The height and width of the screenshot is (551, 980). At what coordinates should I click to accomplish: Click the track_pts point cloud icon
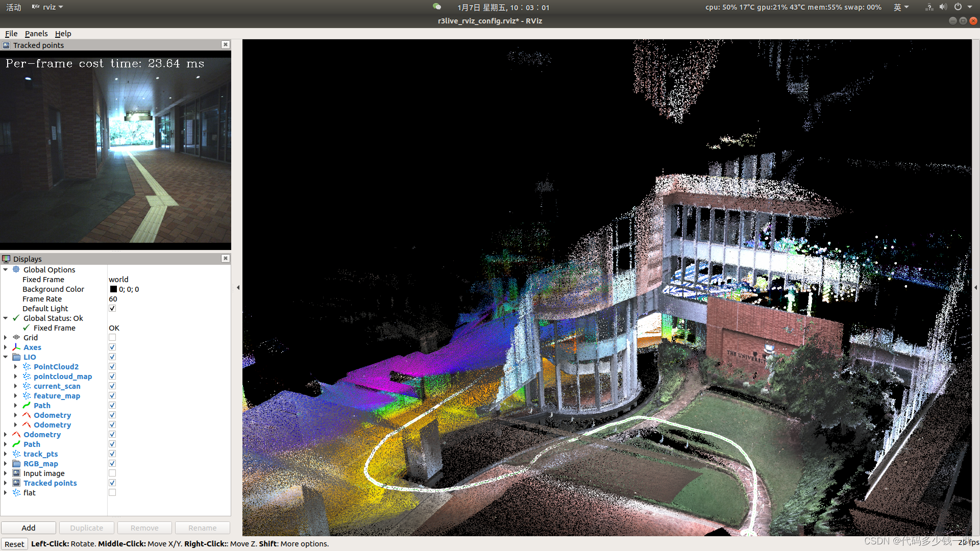16,454
